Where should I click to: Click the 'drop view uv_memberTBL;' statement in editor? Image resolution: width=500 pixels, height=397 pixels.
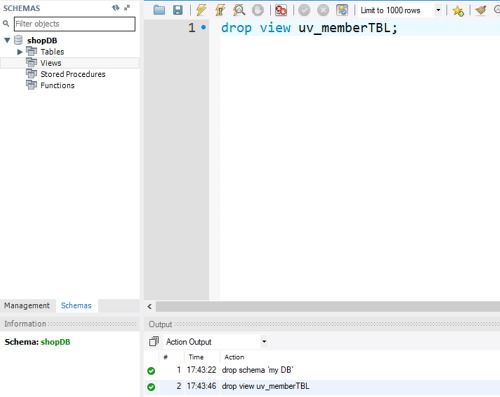point(309,28)
